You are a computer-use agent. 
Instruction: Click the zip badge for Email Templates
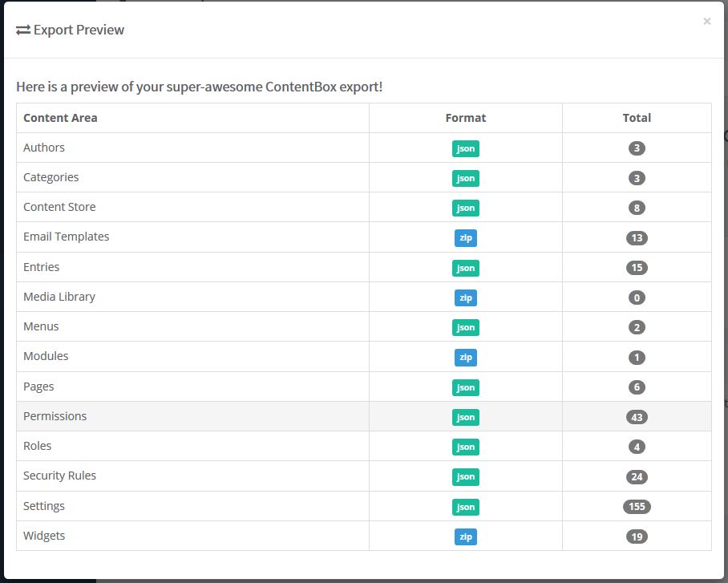[465, 237]
